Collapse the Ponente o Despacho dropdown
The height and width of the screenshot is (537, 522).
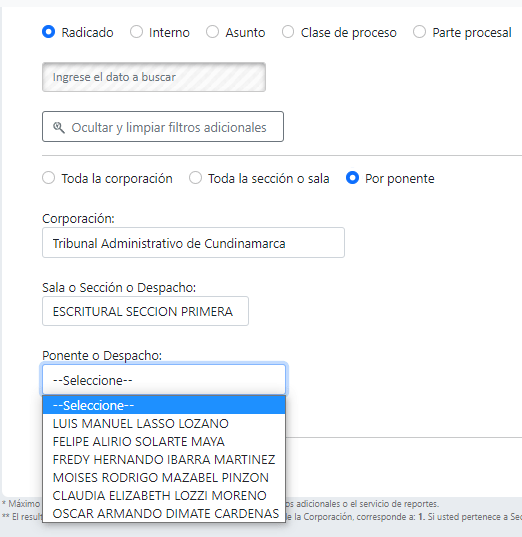pos(164,380)
